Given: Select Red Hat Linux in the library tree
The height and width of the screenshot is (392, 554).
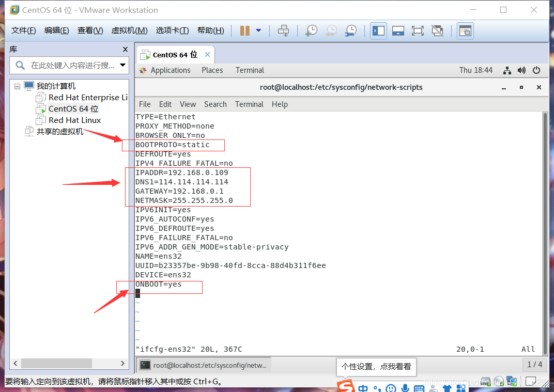Looking at the screenshot, I should (69, 120).
